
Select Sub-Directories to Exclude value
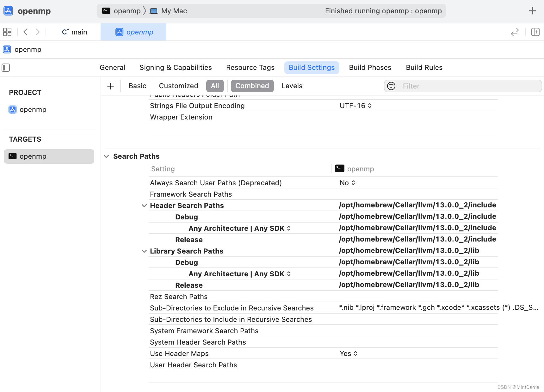click(439, 308)
